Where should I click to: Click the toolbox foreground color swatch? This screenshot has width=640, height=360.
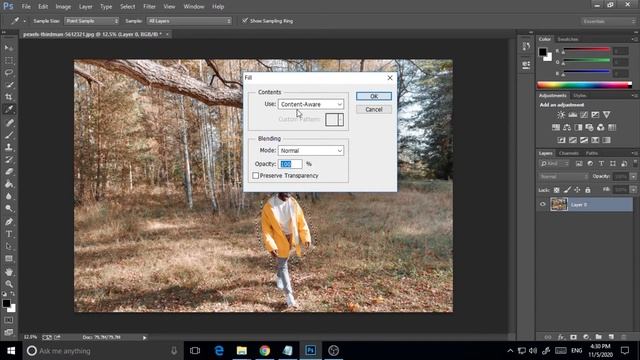pyautogui.click(x=6, y=303)
